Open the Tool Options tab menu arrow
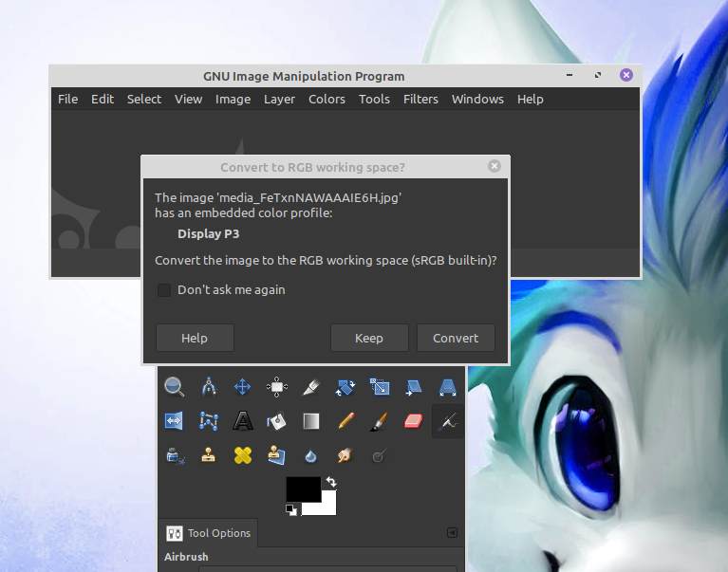This screenshot has width=728, height=572. pyautogui.click(x=452, y=532)
